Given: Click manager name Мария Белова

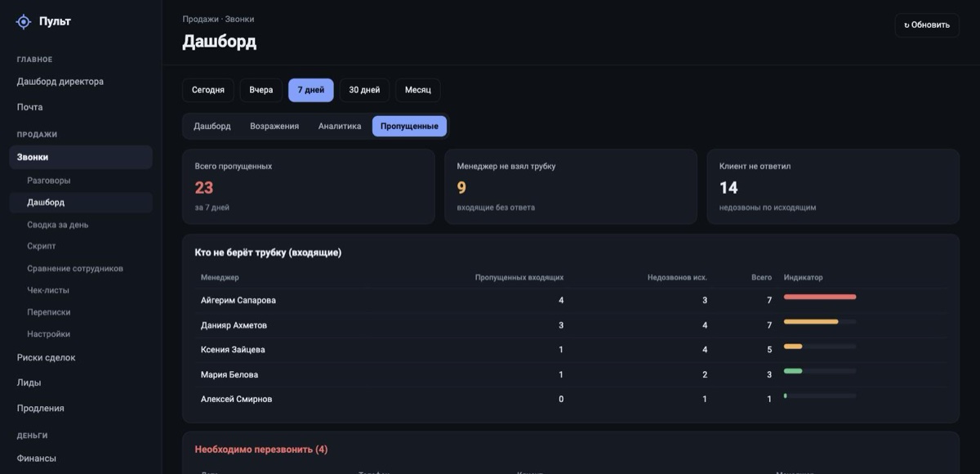Looking at the screenshot, I should coord(229,375).
